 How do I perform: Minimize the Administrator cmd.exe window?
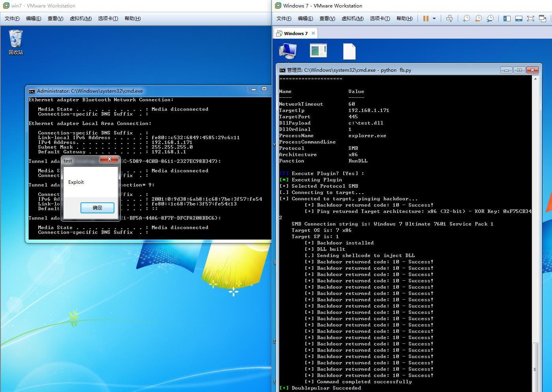254,89
